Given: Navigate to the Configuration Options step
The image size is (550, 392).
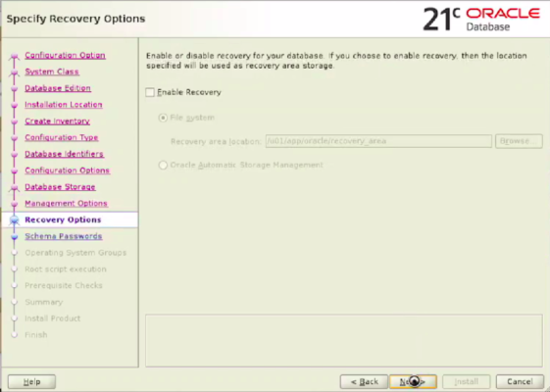Looking at the screenshot, I should pyautogui.click(x=68, y=171).
